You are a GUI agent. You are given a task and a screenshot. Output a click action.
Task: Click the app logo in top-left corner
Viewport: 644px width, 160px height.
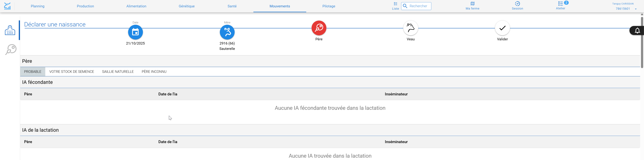click(8, 6)
